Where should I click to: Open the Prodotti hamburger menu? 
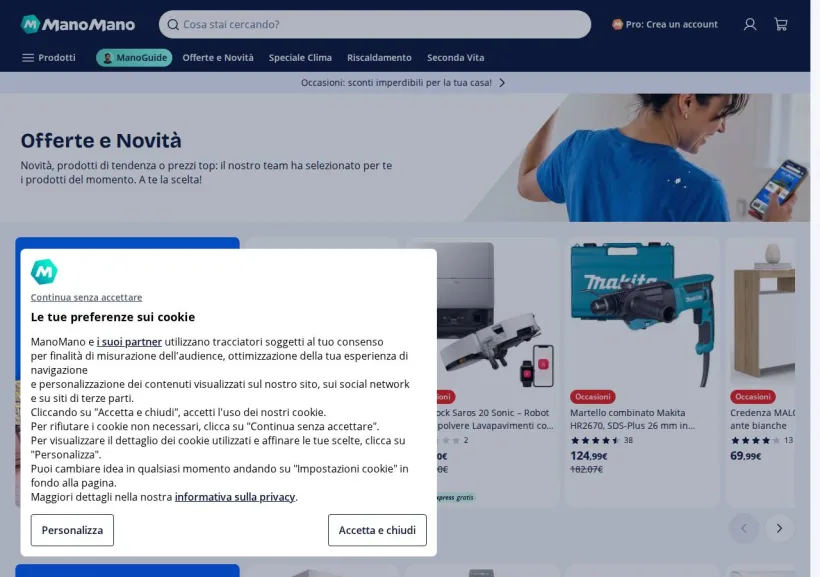(x=49, y=58)
